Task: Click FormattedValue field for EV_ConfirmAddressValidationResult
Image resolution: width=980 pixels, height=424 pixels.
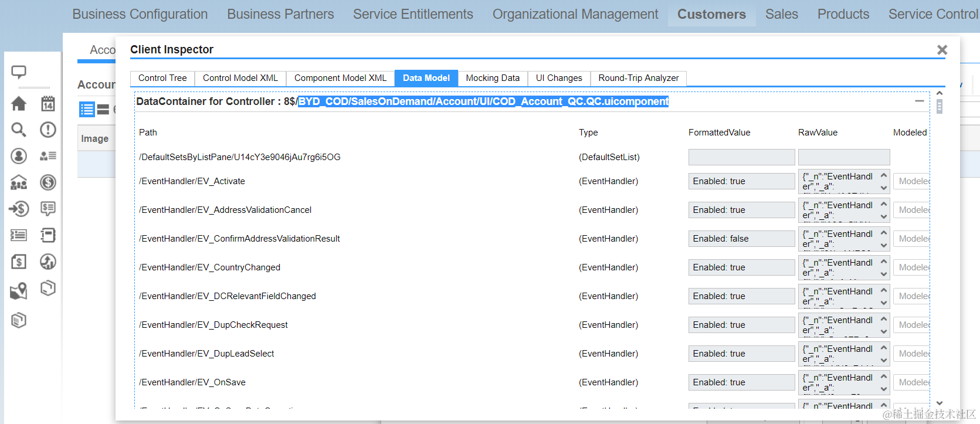Action: (741, 239)
